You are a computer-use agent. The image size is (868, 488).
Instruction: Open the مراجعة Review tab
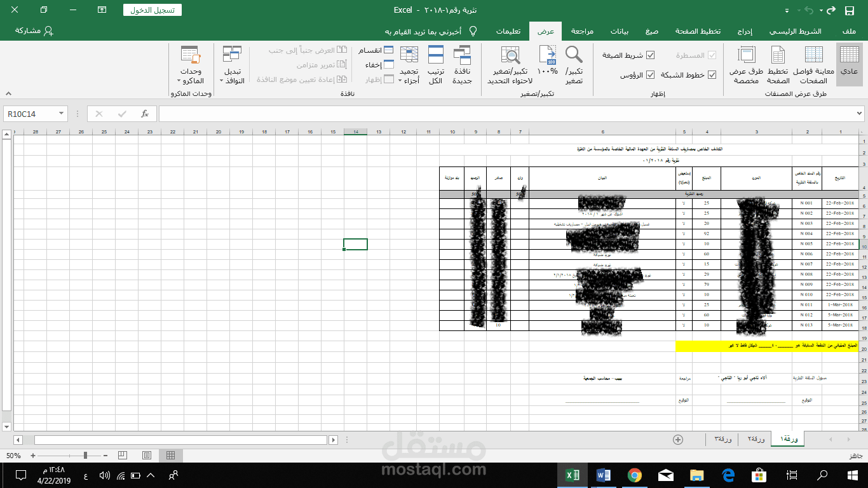click(x=582, y=31)
